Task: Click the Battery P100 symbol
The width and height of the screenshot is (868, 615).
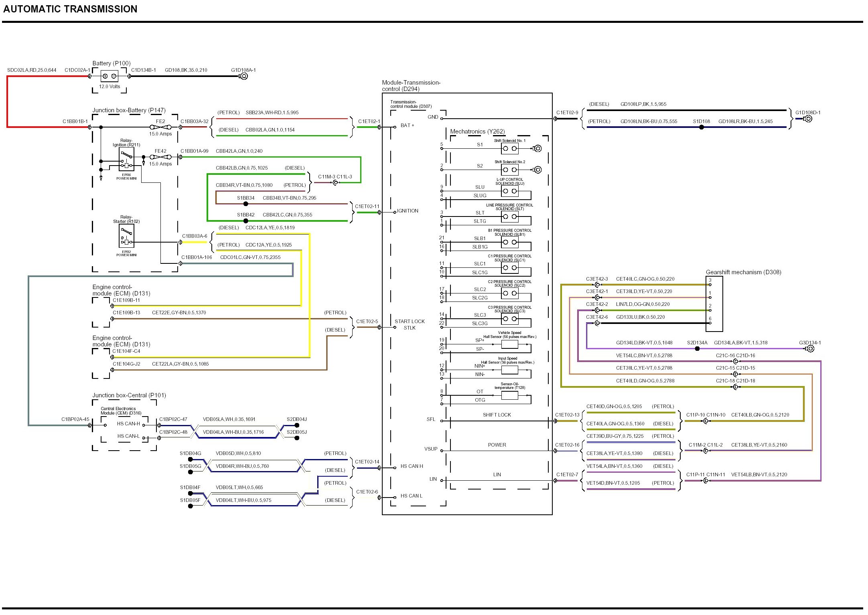Action: (x=109, y=76)
